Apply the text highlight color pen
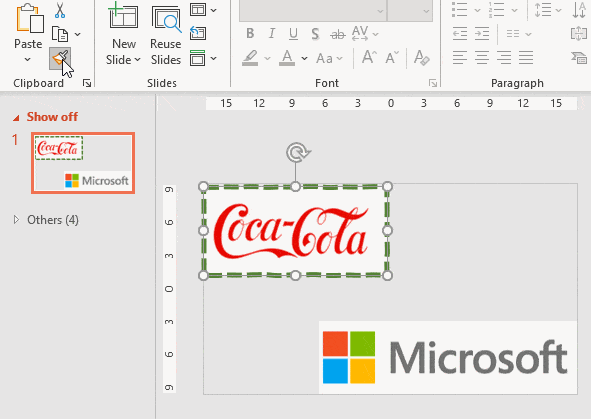 pyautogui.click(x=250, y=58)
